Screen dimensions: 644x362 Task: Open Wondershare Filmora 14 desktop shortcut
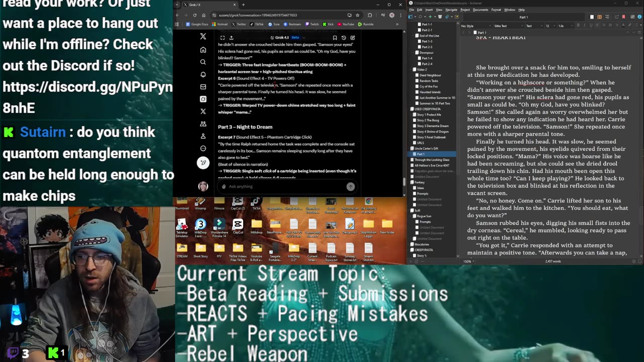[x=219, y=227]
